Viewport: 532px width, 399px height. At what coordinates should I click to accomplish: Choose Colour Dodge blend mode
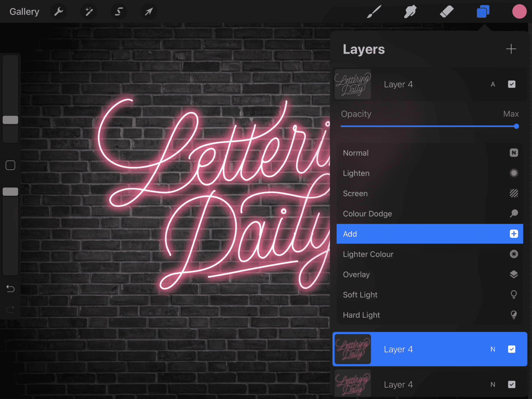click(x=430, y=214)
